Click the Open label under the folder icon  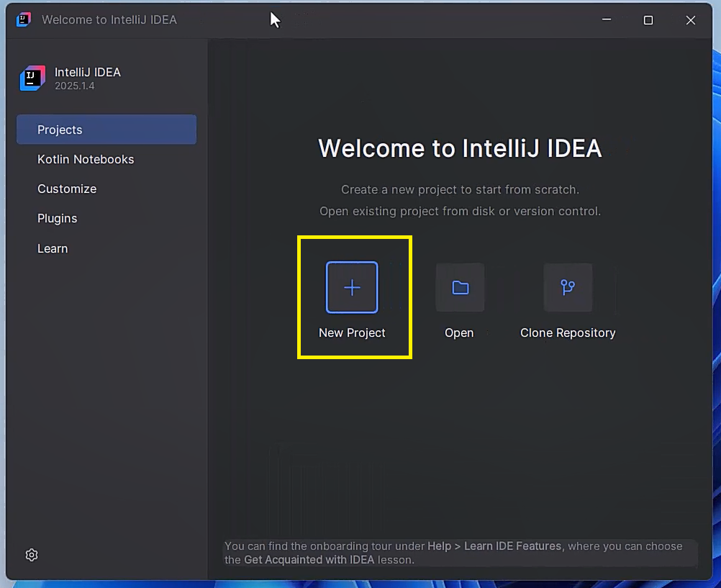click(460, 333)
